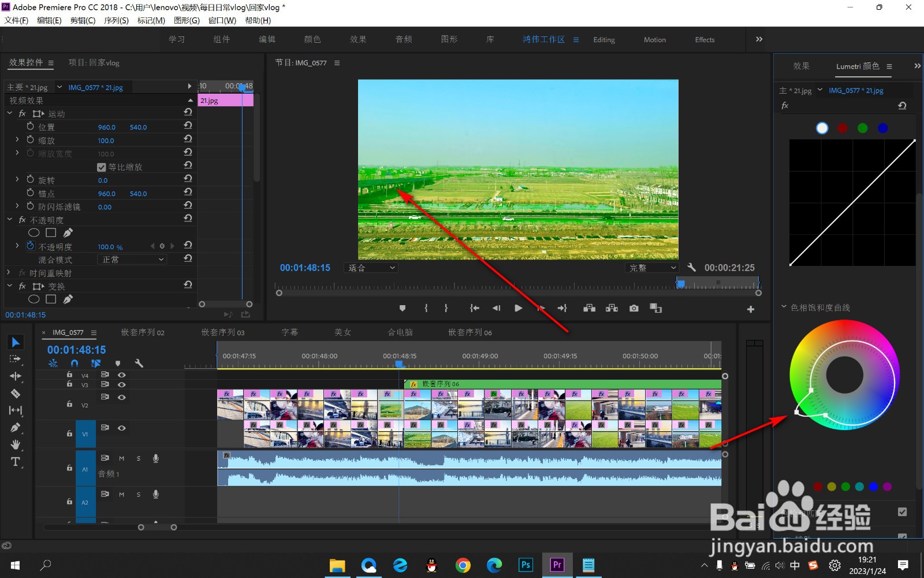The width and height of the screenshot is (924, 578).
Task: Toggle insert as nests or individual clips
Action: click(53, 364)
